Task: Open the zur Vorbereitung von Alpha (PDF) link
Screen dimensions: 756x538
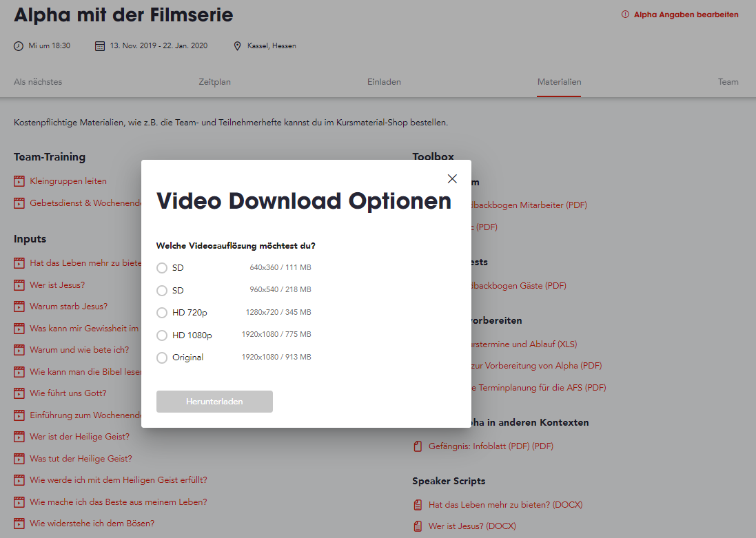Action: click(x=536, y=366)
